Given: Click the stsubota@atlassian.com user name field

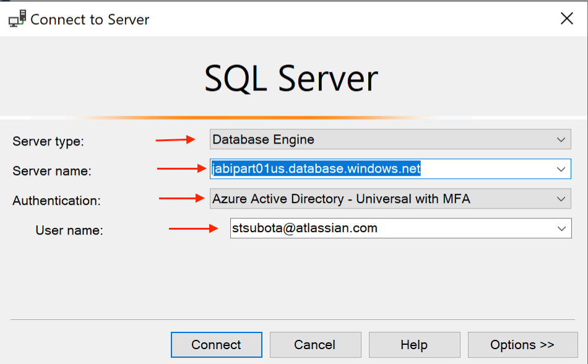Looking at the screenshot, I should (401, 228).
